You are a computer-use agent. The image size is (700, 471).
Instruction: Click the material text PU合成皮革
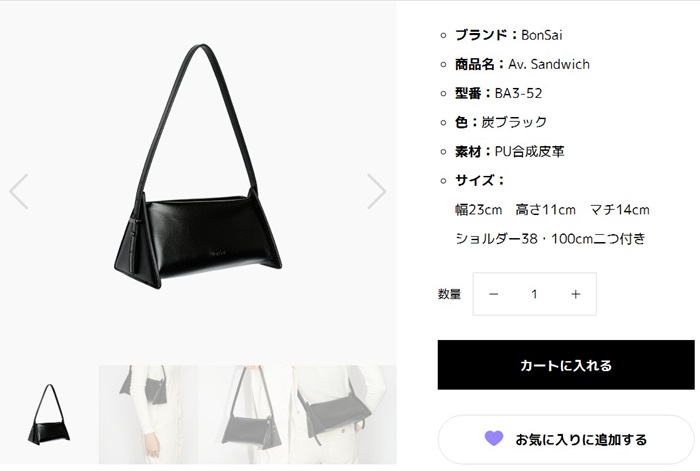click(529, 151)
